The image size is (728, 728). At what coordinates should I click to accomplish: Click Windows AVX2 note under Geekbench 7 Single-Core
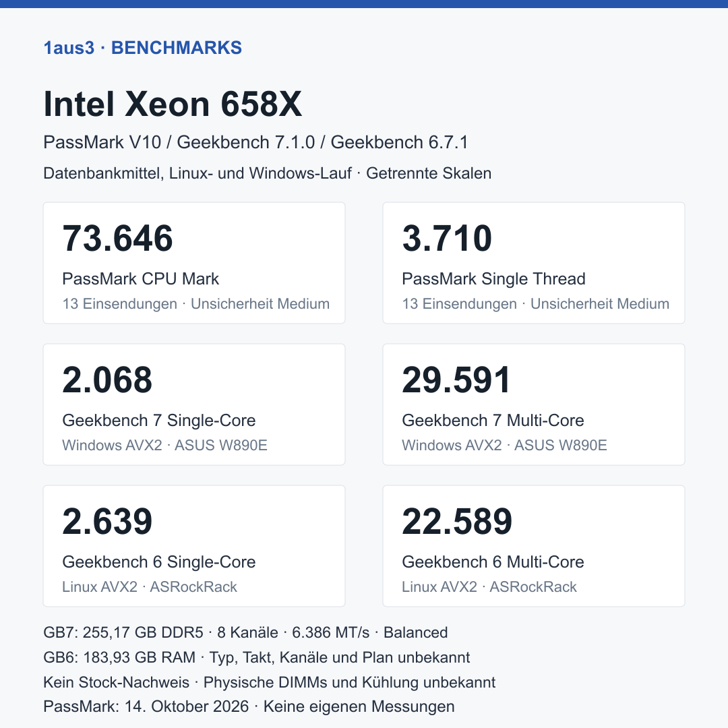point(165,446)
